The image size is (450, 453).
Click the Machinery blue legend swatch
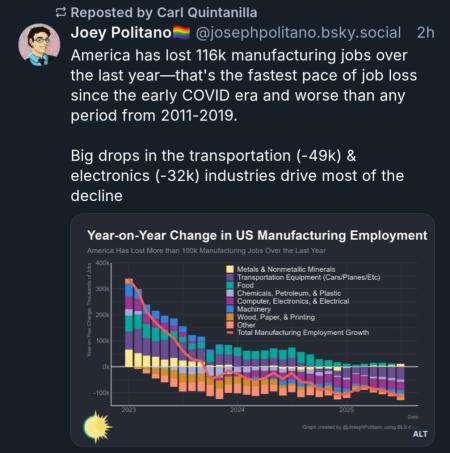point(230,309)
